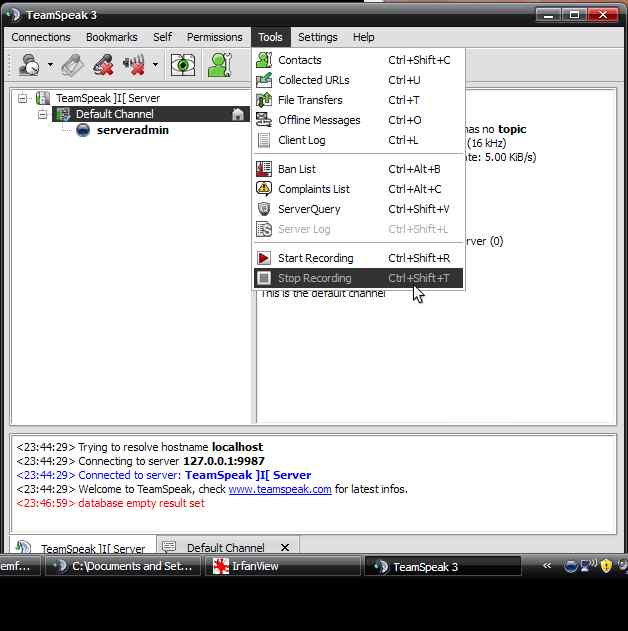Click the mute speakers toolbar icon
628x631 pixels.
(x=134, y=65)
